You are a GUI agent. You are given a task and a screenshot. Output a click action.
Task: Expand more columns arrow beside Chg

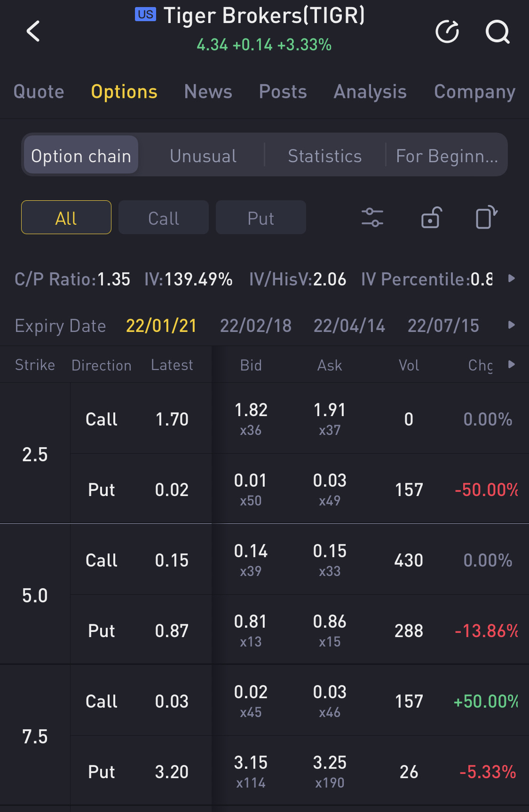coord(512,364)
